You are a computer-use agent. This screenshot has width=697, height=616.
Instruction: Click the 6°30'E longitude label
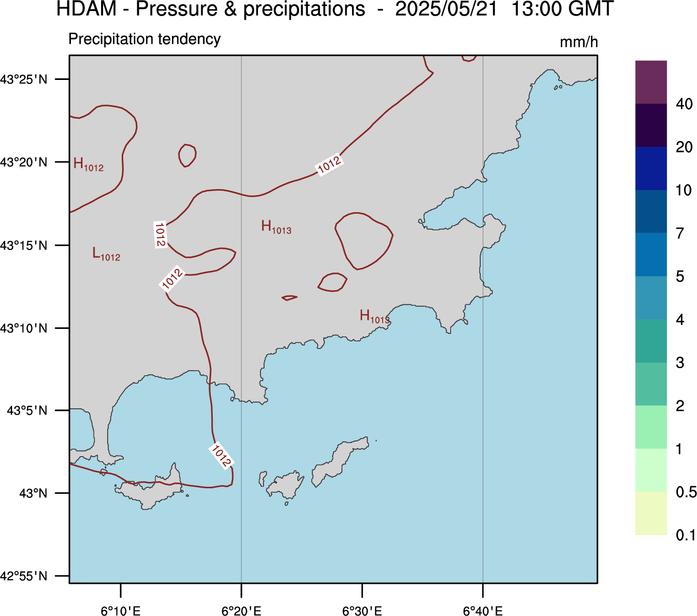point(362,610)
